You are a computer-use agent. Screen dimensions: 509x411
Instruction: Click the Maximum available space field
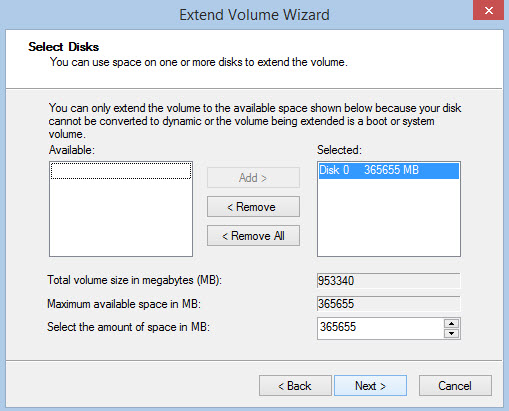[x=389, y=304]
